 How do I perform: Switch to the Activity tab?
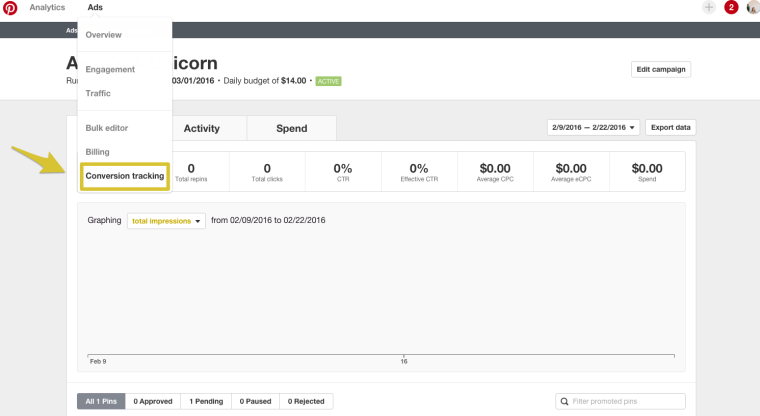click(x=201, y=128)
